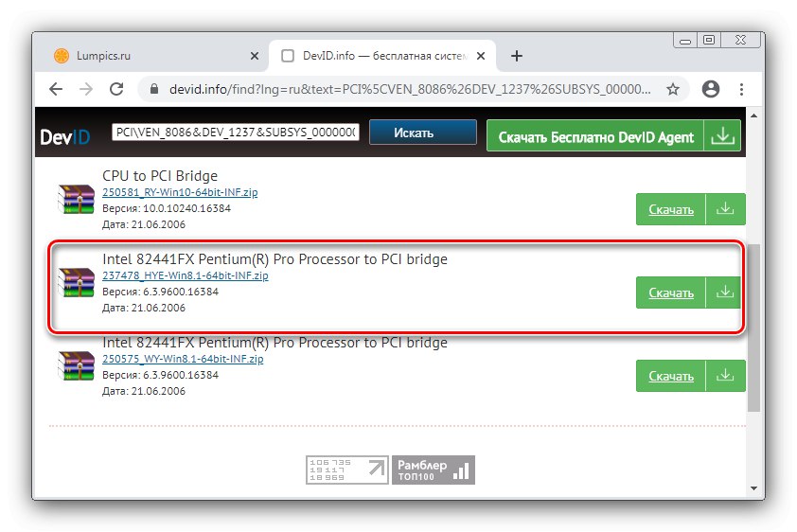Viewport: 797px width, 532px height.
Task: Maximize the browser window
Action: pyautogui.click(x=709, y=40)
